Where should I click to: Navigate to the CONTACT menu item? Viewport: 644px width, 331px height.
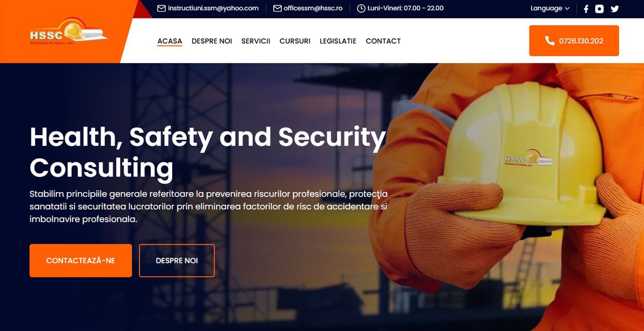(x=383, y=41)
